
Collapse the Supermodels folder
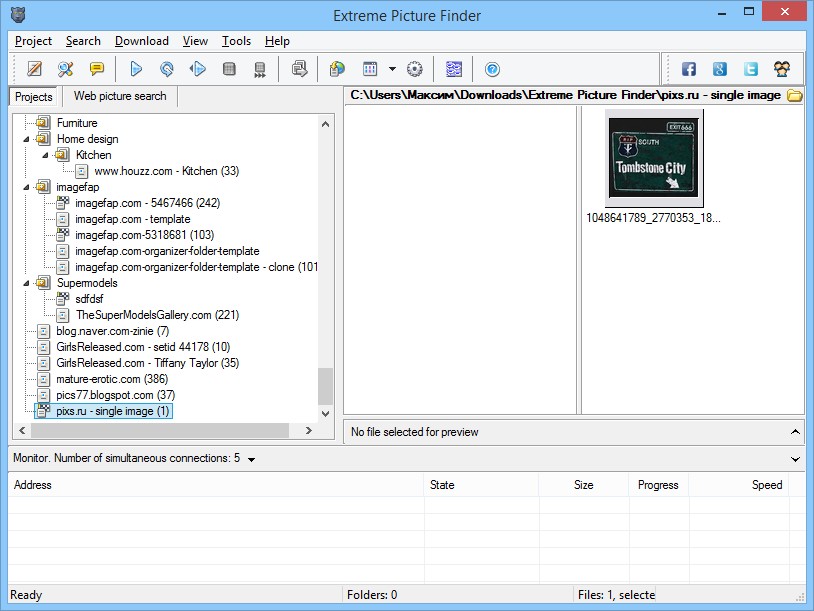pos(26,283)
